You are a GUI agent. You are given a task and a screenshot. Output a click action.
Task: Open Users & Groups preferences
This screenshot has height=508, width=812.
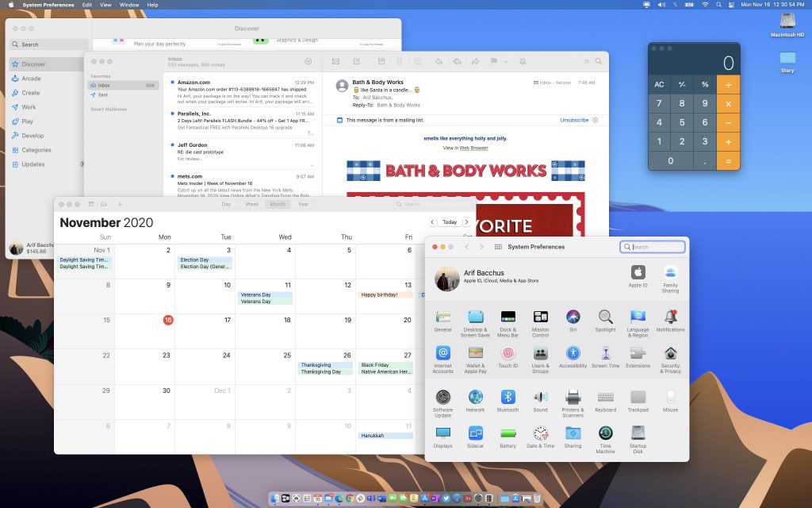click(x=540, y=360)
